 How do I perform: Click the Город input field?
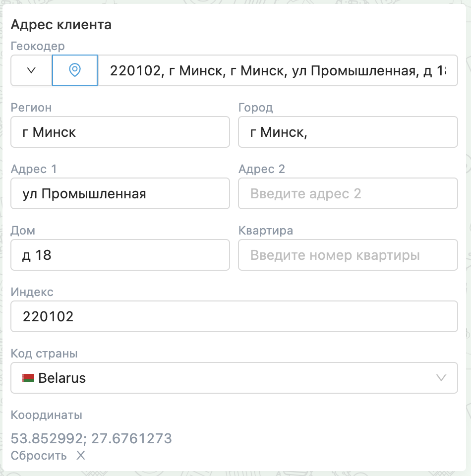point(348,132)
